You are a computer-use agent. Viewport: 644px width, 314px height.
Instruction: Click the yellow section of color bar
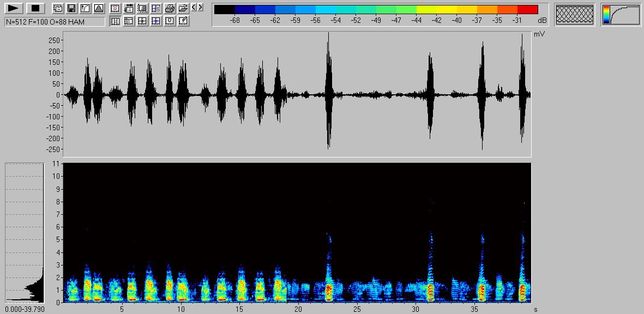tap(436, 9)
